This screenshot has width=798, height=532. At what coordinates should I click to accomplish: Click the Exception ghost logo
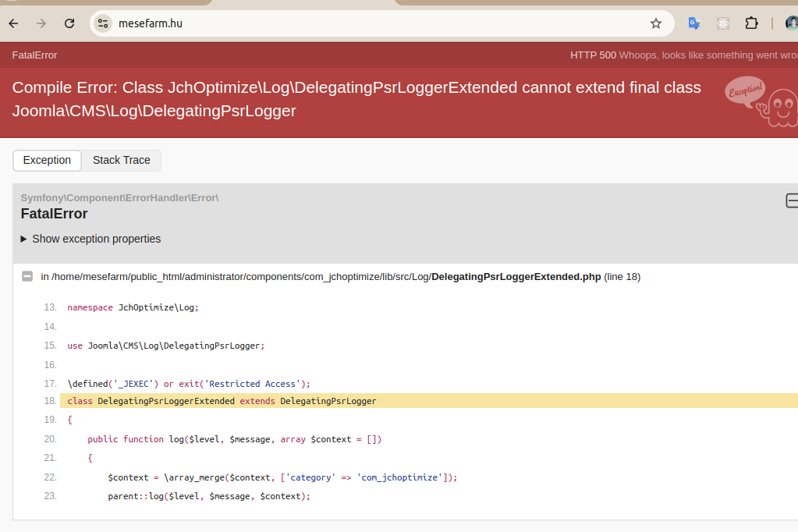click(761, 100)
